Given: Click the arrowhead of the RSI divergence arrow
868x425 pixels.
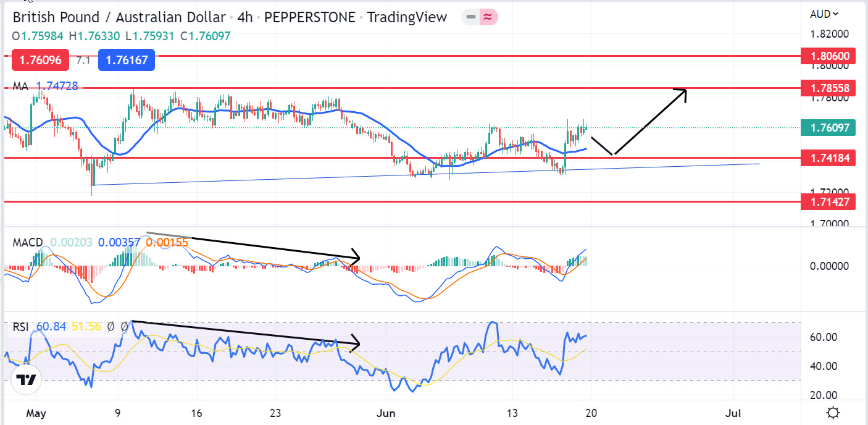Looking at the screenshot, I should [356, 342].
